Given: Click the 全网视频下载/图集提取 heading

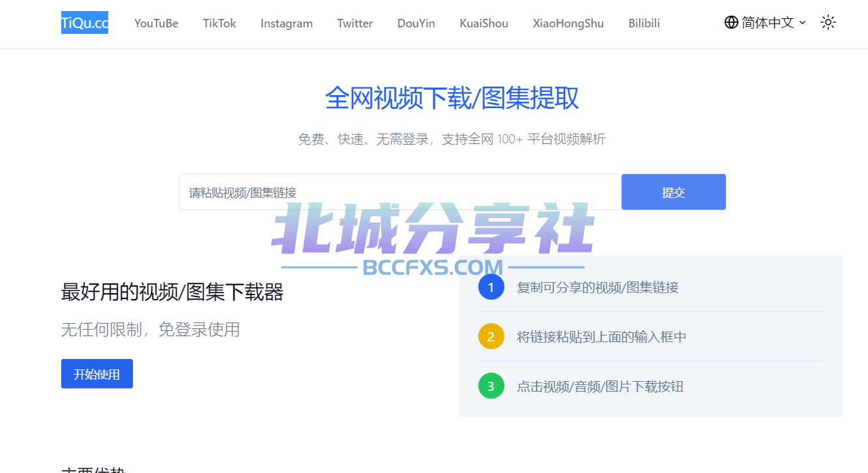Looking at the screenshot, I should [x=452, y=98].
